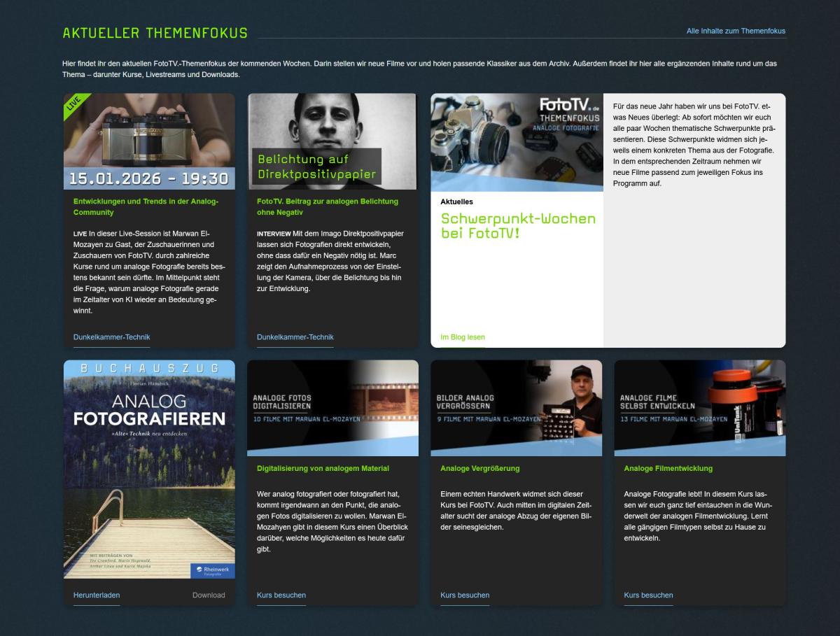The image size is (840, 636).
Task: Click the 'Analog Fotografieren' book cover
Action: (x=149, y=469)
